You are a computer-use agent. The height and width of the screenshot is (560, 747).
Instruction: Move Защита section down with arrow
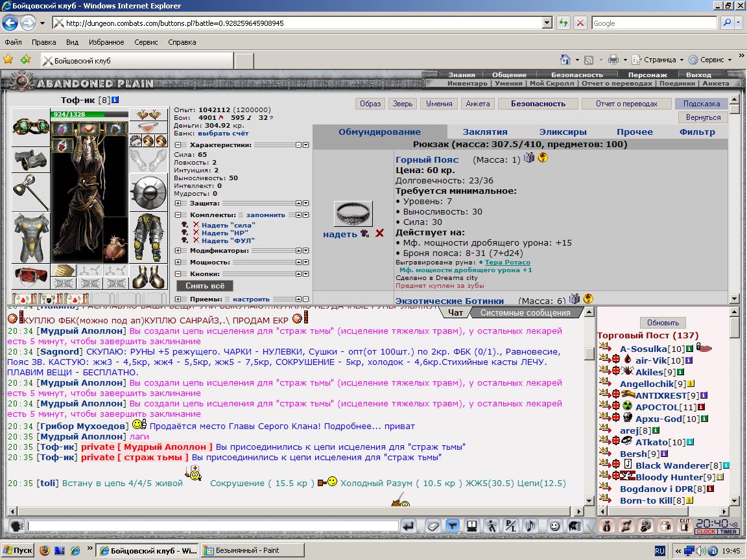306,203
